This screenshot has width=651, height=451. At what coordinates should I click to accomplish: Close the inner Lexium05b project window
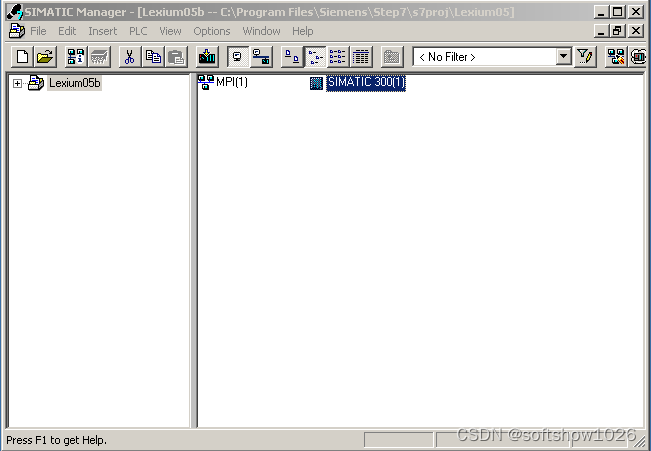point(636,31)
